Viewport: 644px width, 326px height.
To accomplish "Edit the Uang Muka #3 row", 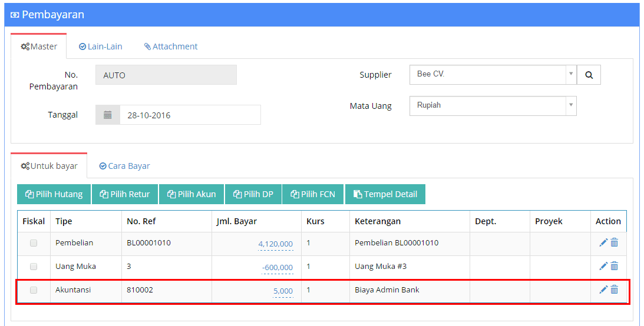I will click(x=603, y=267).
